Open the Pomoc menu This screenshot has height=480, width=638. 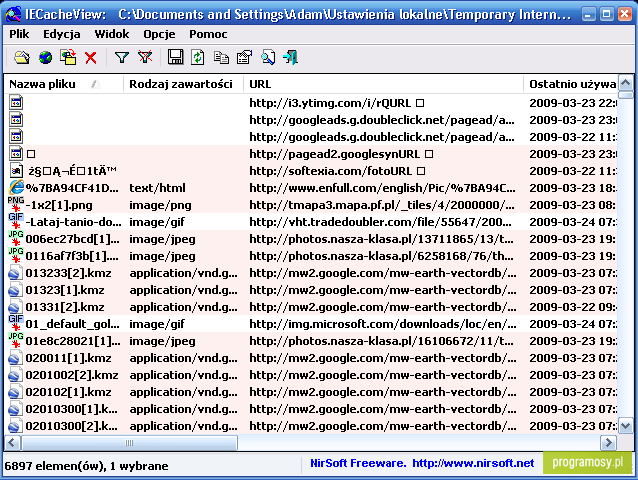208,34
